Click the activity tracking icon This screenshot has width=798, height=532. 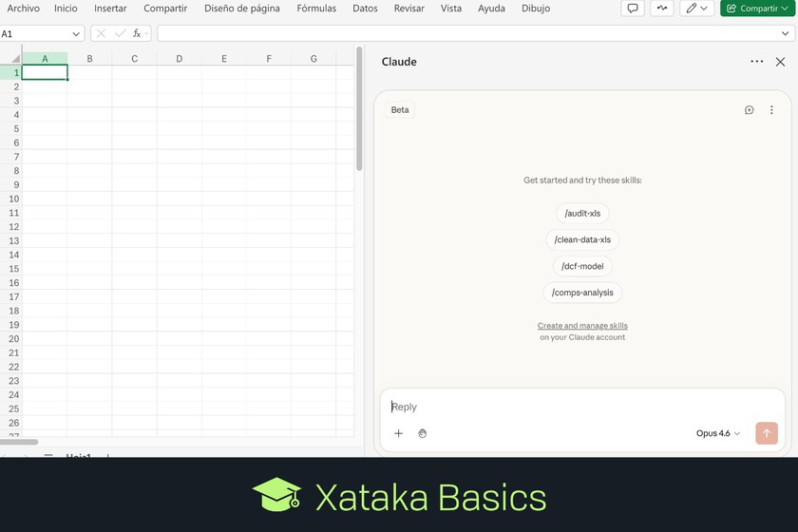662,9
